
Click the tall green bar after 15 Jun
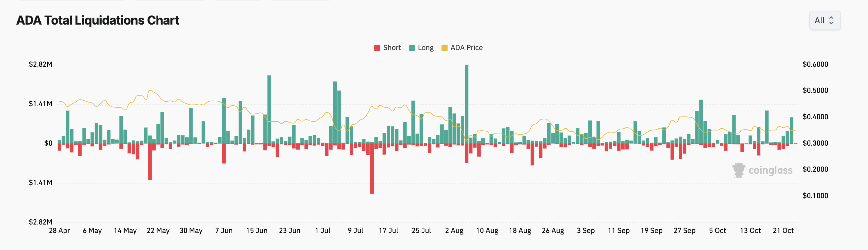pyautogui.click(x=269, y=110)
